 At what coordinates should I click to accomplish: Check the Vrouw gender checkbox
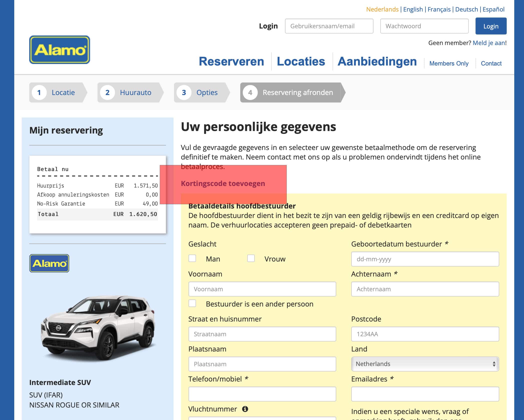coord(251,258)
